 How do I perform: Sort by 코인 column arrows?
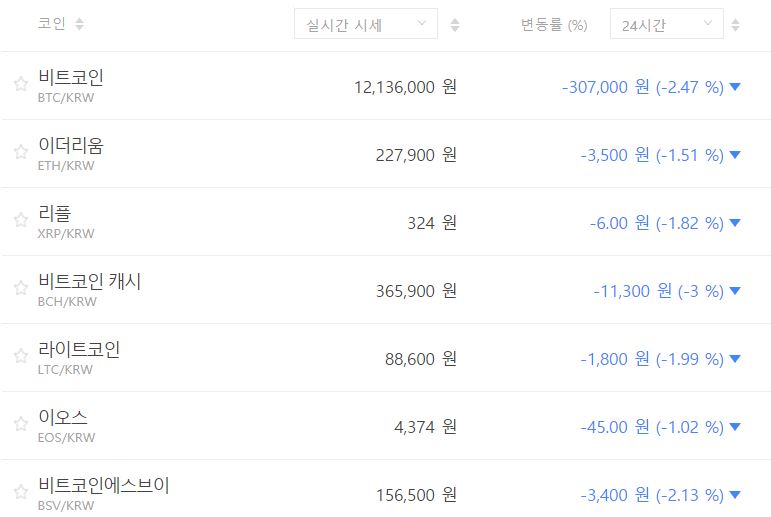tap(80, 24)
